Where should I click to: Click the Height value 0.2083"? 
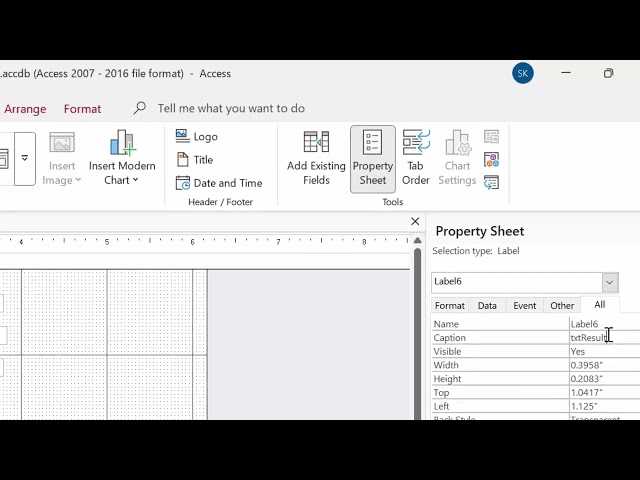point(604,379)
